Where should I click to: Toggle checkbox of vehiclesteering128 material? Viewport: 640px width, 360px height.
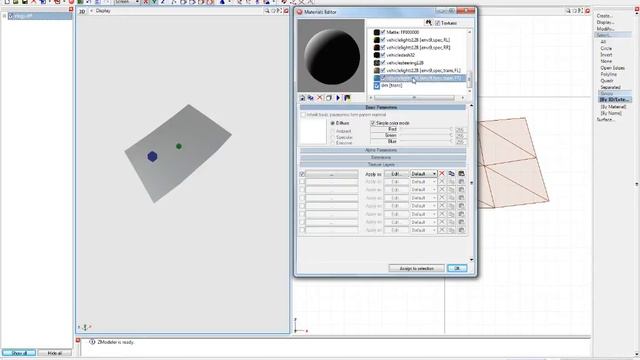(x=383, y=62)
